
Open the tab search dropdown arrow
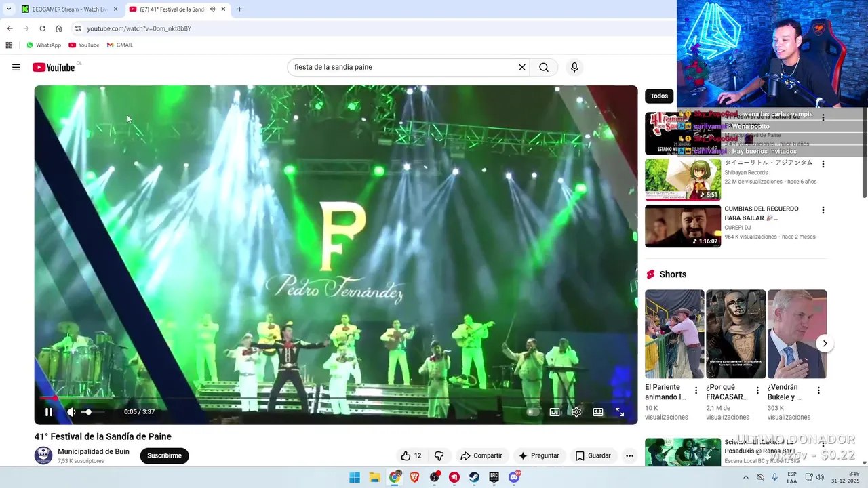point(9,9)
